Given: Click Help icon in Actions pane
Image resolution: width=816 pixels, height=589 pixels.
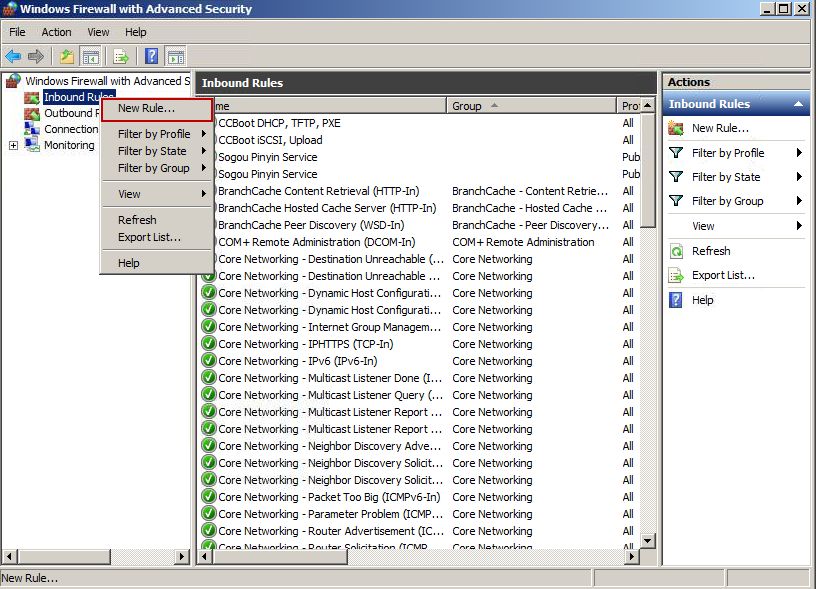Looking at the screenshot, I should [675, 300].
